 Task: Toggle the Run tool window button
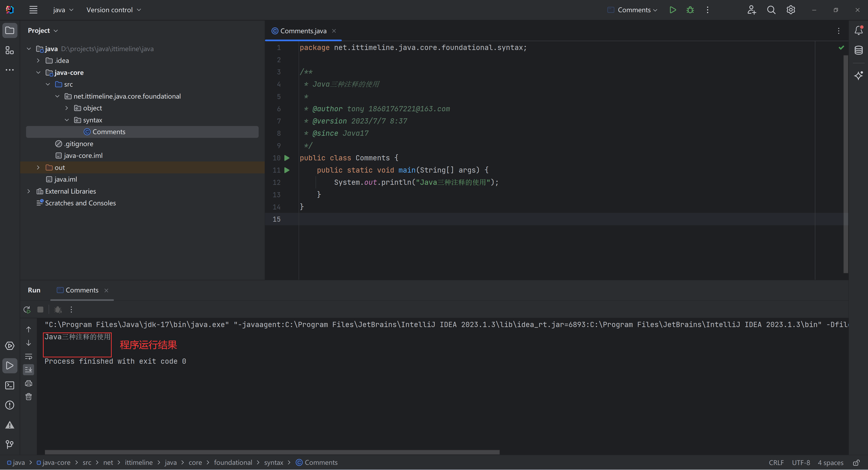coord(10,366)
